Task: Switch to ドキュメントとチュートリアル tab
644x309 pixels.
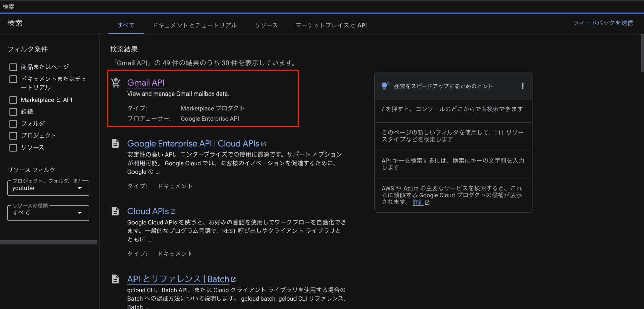Action: pos(195,25)
